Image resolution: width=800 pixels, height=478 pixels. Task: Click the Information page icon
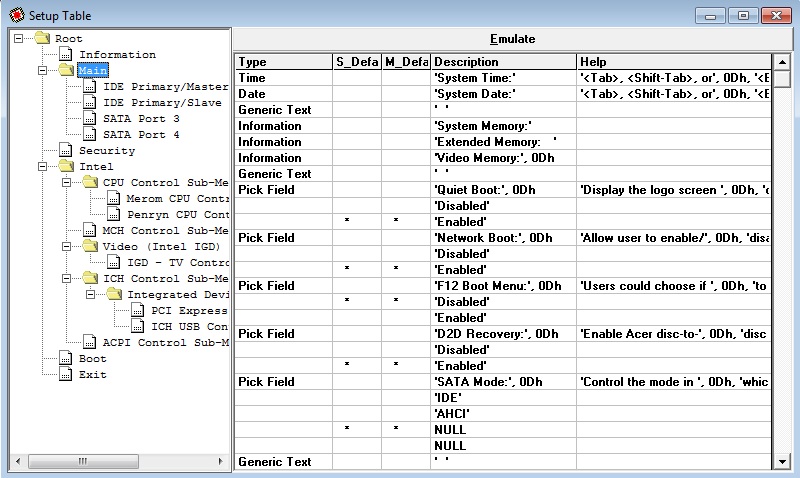66,54
